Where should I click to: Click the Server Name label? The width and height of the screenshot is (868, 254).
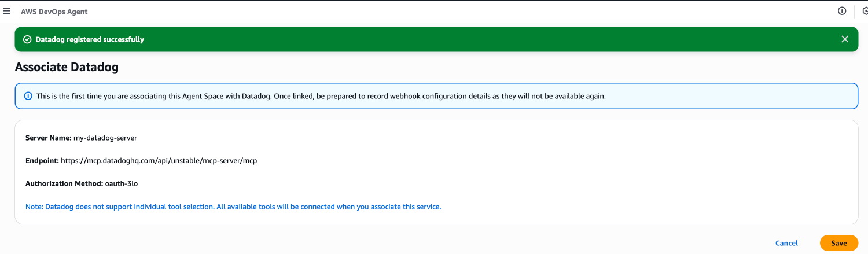tap(48, 138)
